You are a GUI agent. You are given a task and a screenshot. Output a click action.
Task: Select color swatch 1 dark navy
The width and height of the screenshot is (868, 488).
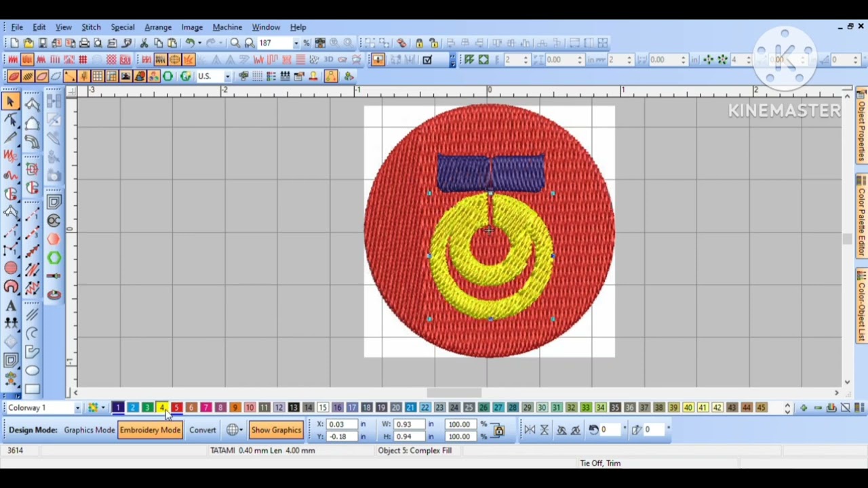[118, 408]
